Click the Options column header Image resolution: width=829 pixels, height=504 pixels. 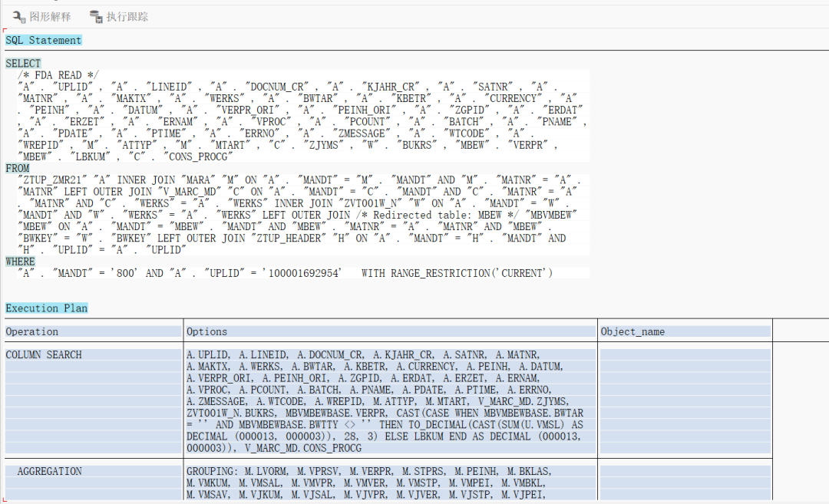pos(391,331)
